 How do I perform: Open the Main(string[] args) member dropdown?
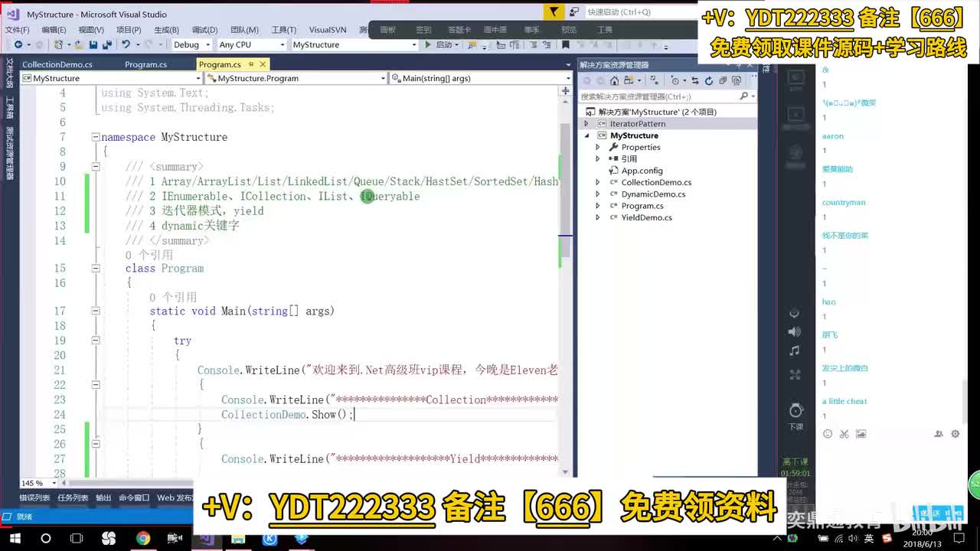pyautogui.click(x=481, y=78)
